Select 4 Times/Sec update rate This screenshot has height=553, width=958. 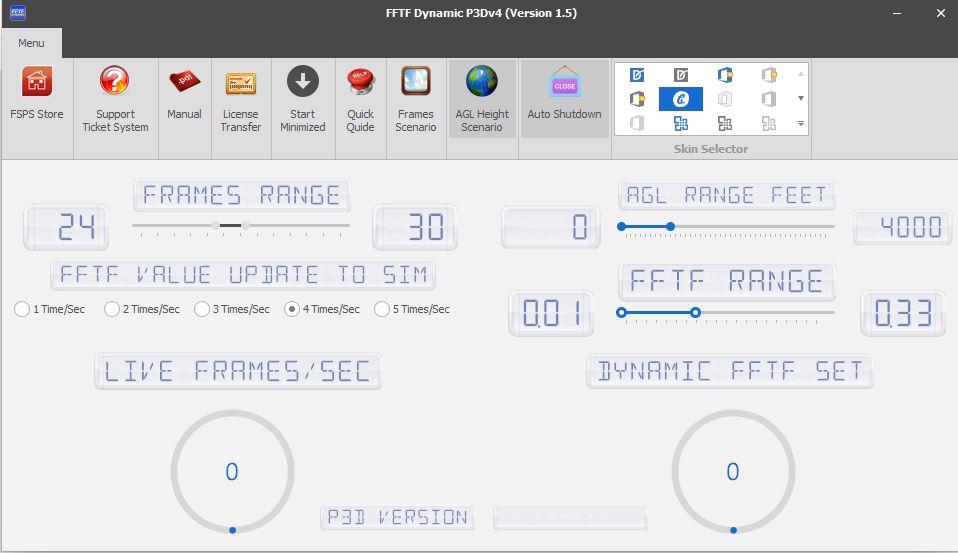click(322, 309)
